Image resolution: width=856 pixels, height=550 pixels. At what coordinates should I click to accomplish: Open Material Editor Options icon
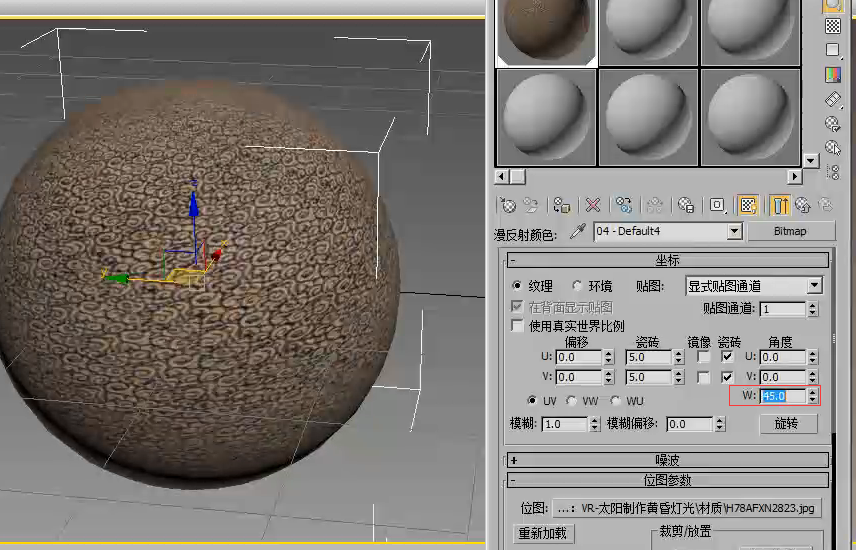833,124
